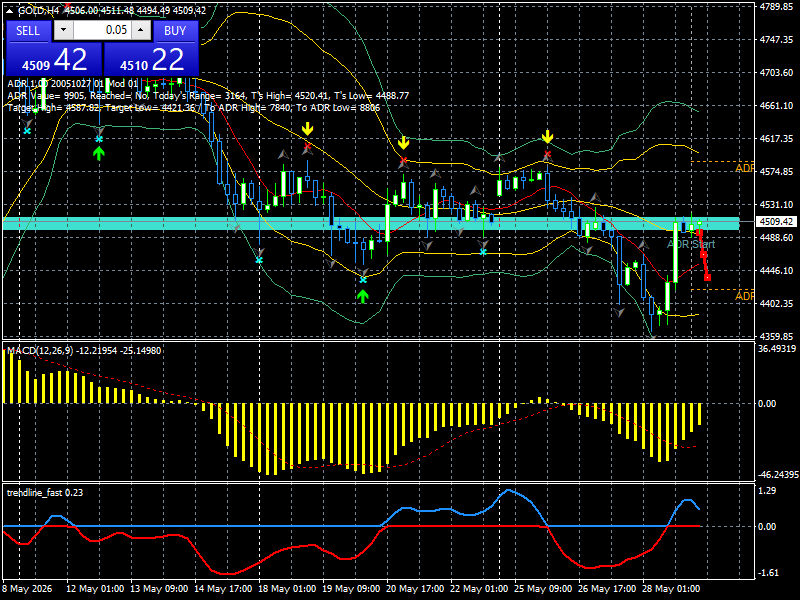Click the 4359.85 price scale label
The width and height of the screenshot is (800, 600).
click(776, 336)
